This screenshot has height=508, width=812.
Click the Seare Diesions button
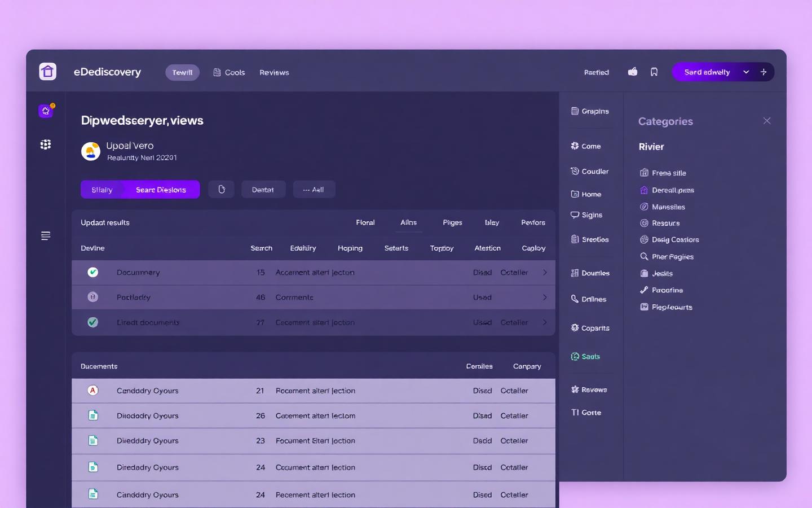click(x=161, y=190)
